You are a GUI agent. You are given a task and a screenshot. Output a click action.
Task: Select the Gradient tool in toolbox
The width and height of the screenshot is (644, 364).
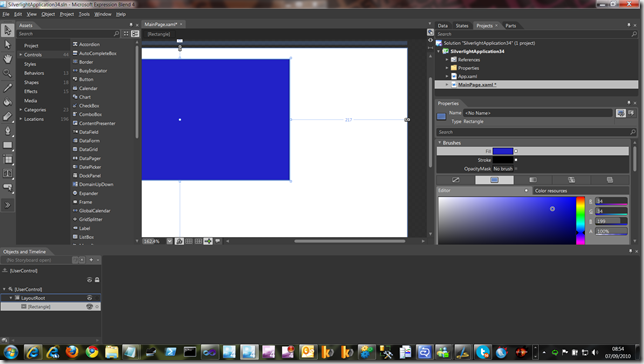pos(7,116)
